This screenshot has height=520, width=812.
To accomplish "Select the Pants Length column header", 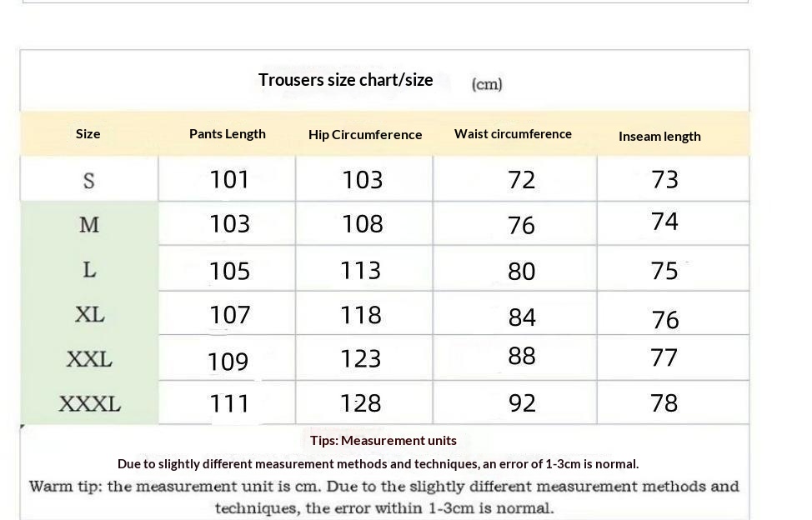I will click(x=227, y=133).
